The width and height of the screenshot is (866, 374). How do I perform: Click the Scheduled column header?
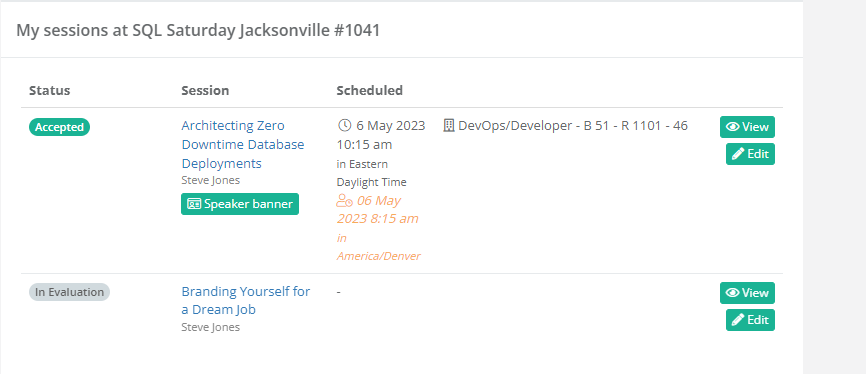[369, 90]
